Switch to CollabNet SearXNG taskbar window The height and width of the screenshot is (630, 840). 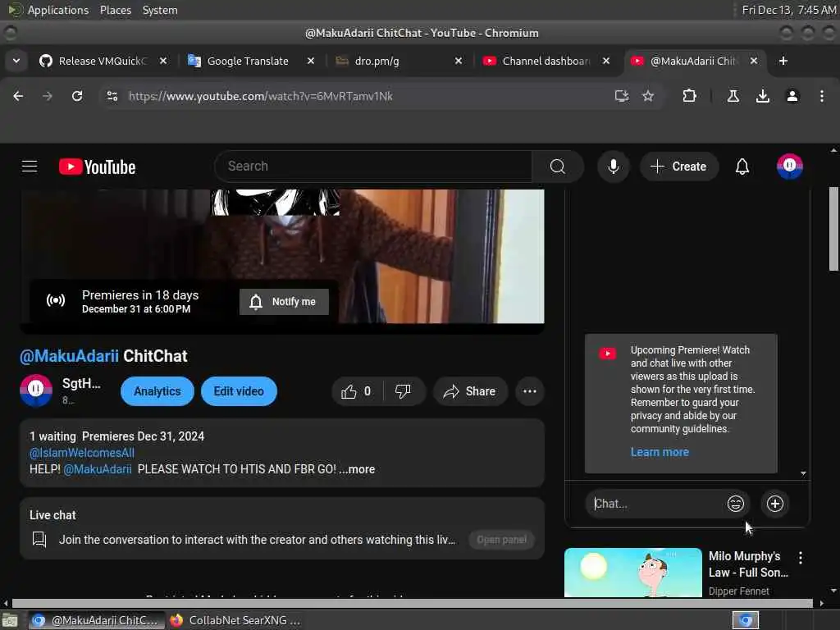[x=235, y=620]
